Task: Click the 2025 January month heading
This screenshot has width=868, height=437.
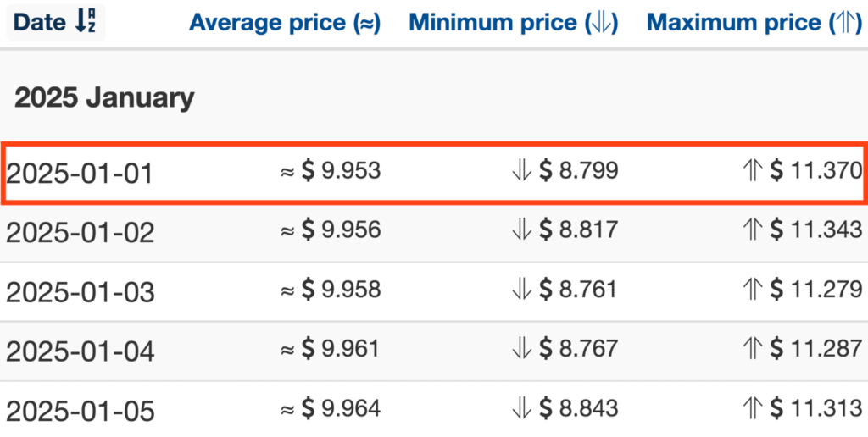Action: click(104, 98)
